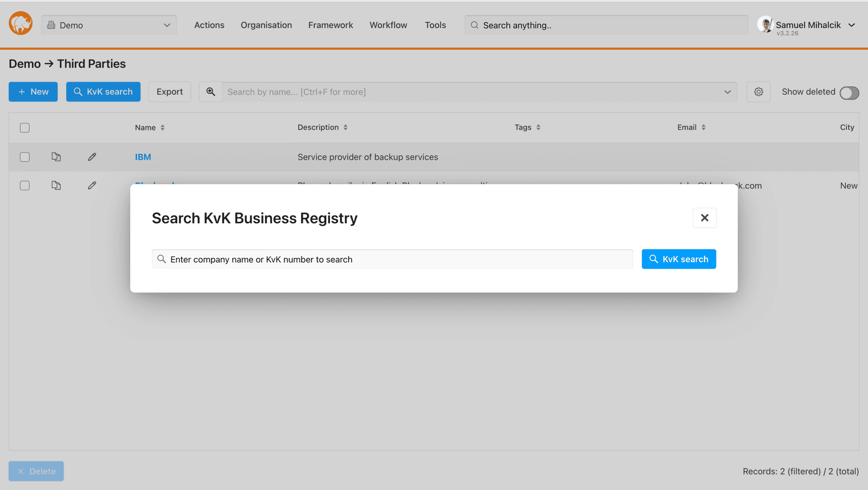The width and height of the screenshot is (868, 490).
Task: Open the IBM third party link
Action: tap(143, 157)
